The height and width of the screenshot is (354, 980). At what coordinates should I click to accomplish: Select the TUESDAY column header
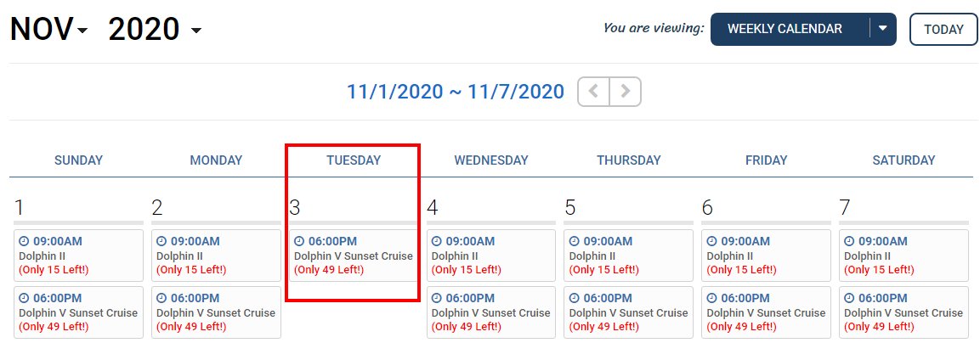pyautogui.click(x=354, y=160)
